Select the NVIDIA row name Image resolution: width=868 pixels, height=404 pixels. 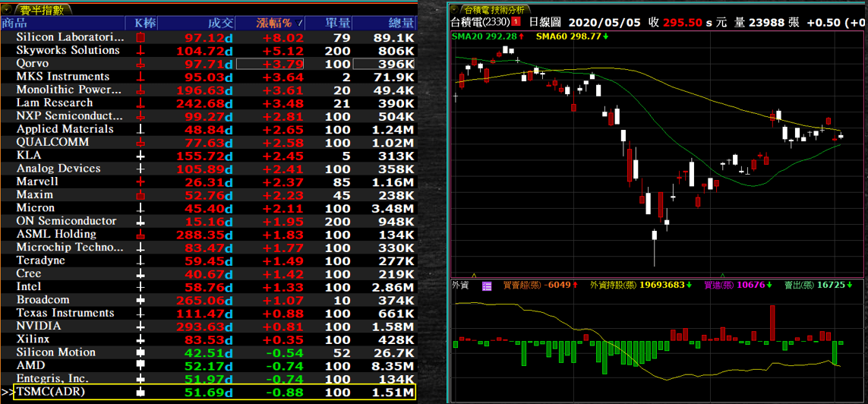[39, 326]
